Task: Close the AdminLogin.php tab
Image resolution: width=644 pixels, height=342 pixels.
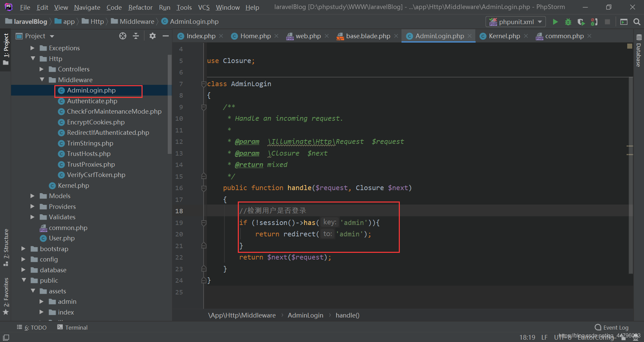Action: click(x=470, y=36)
